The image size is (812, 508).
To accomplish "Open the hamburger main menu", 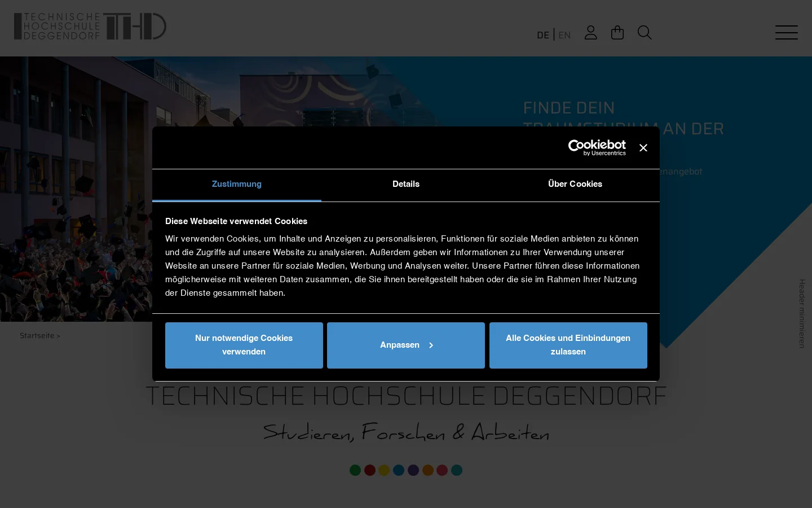I will (x=786, y=32).
